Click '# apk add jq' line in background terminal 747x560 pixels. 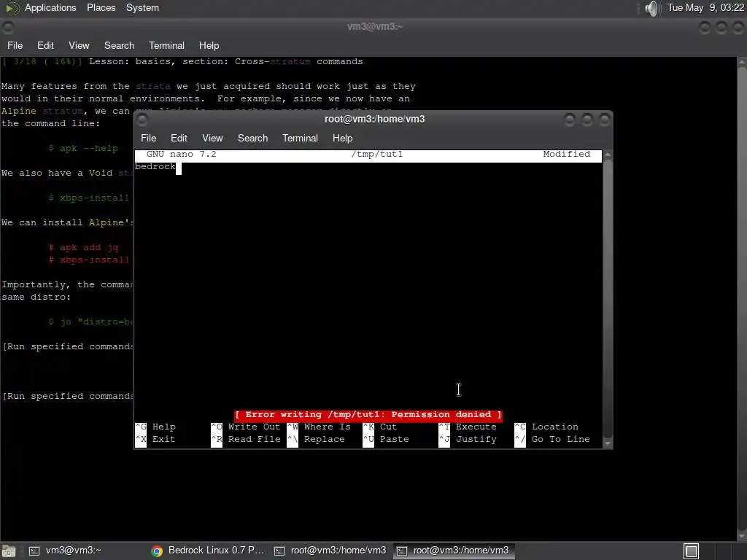(83, 248)
